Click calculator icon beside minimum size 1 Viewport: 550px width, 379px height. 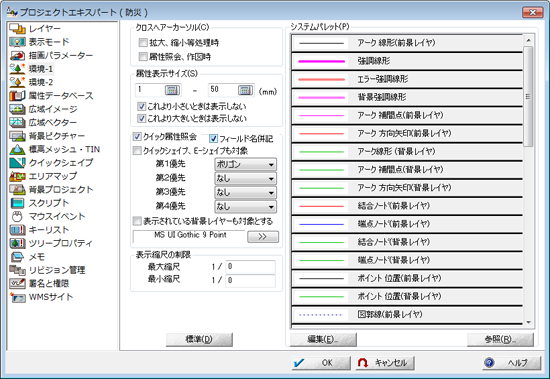172,90
